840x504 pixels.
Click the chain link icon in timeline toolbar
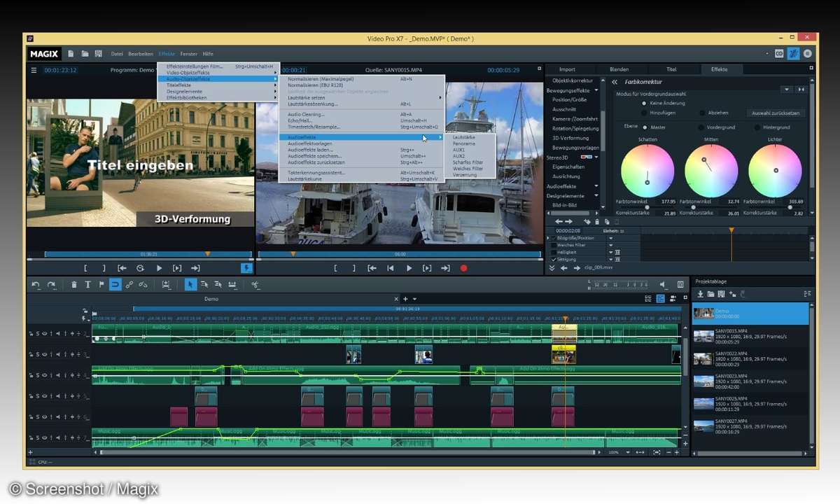129,284
